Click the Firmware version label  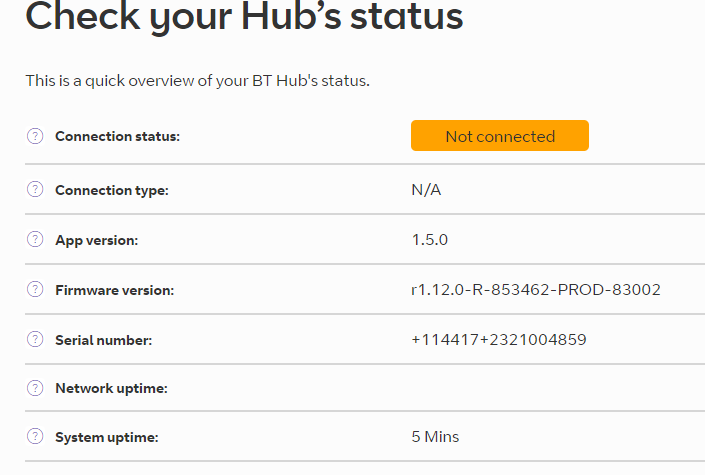click(114, 290)
